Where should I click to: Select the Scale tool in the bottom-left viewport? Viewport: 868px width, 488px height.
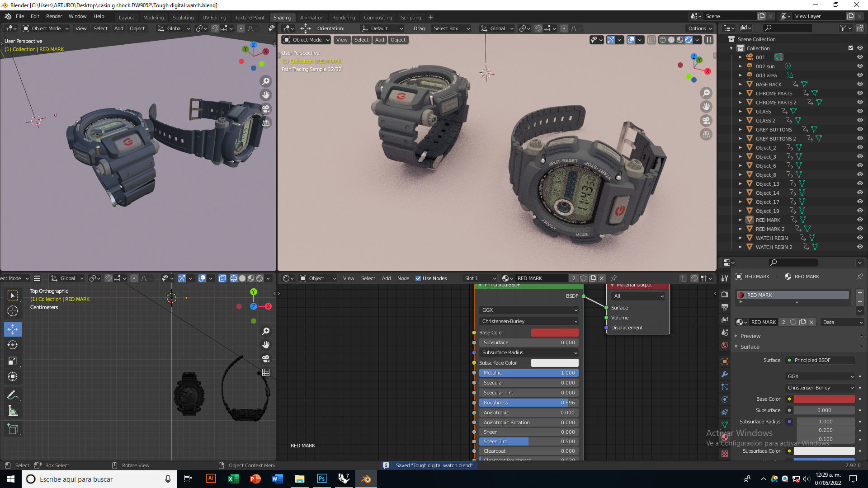tap(13, 361)
